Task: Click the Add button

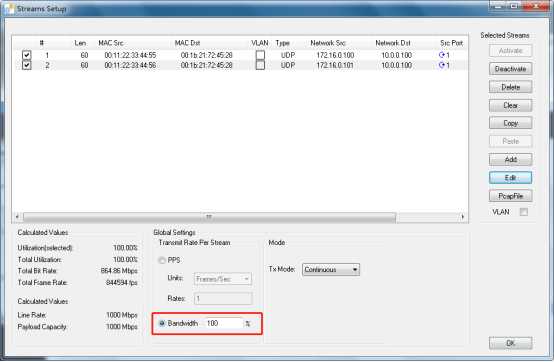Action: 511,160
